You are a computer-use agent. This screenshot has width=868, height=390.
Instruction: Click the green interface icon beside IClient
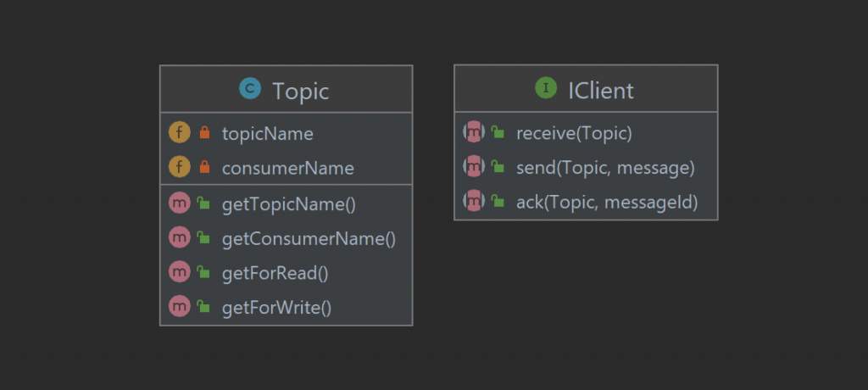546,88
